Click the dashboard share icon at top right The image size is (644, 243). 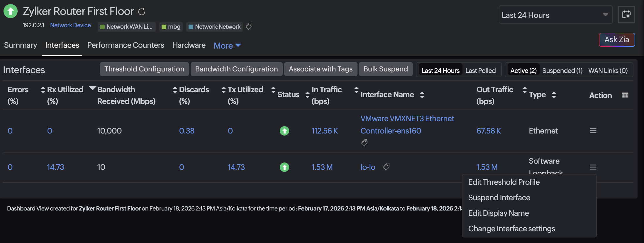click(x=626, y=15)
